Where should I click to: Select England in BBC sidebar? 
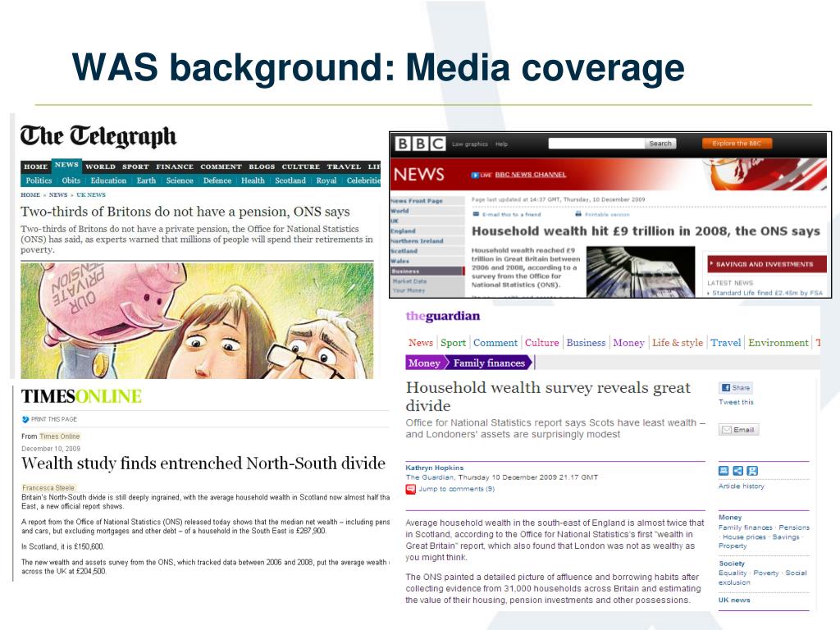click(x=403, y=231)
